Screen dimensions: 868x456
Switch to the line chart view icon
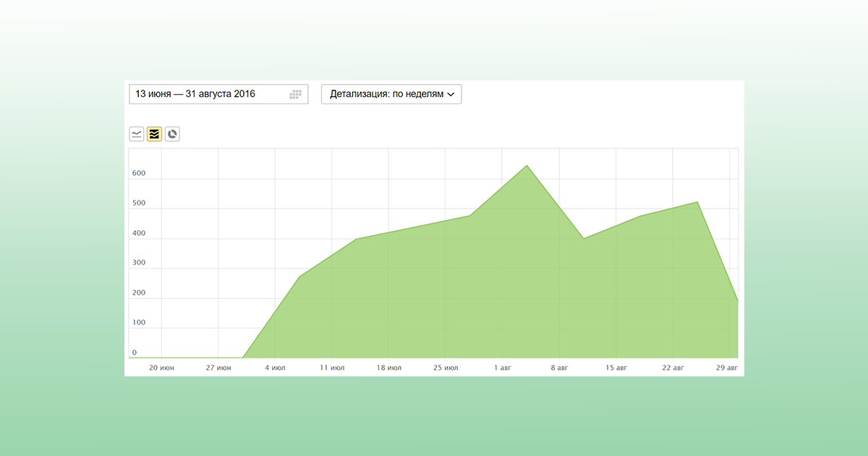point(137,134)
